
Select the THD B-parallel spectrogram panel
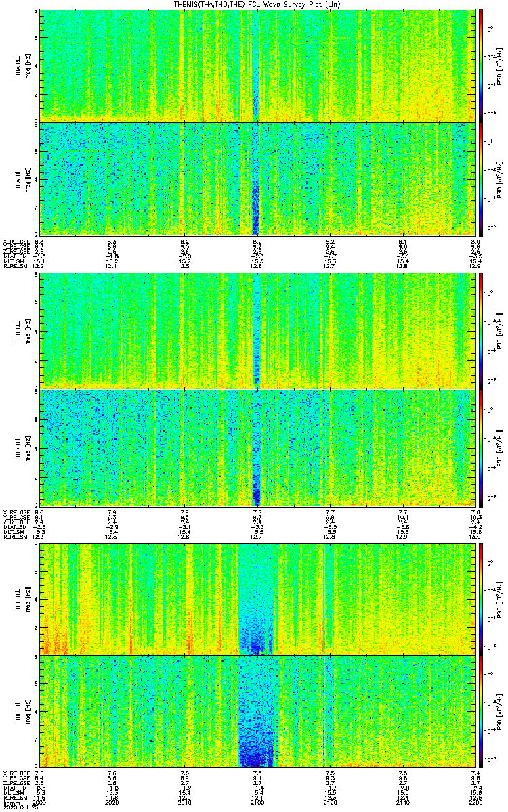pos(257,446)
